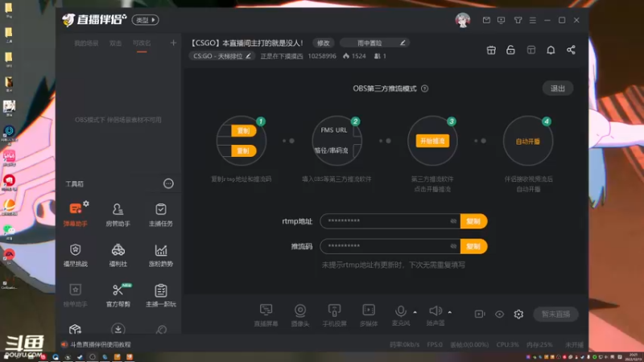This screenshot has height=362, width=644.
Task: Open the 主播一起玩 clipboard tool
Action: (x=160, y=294)
